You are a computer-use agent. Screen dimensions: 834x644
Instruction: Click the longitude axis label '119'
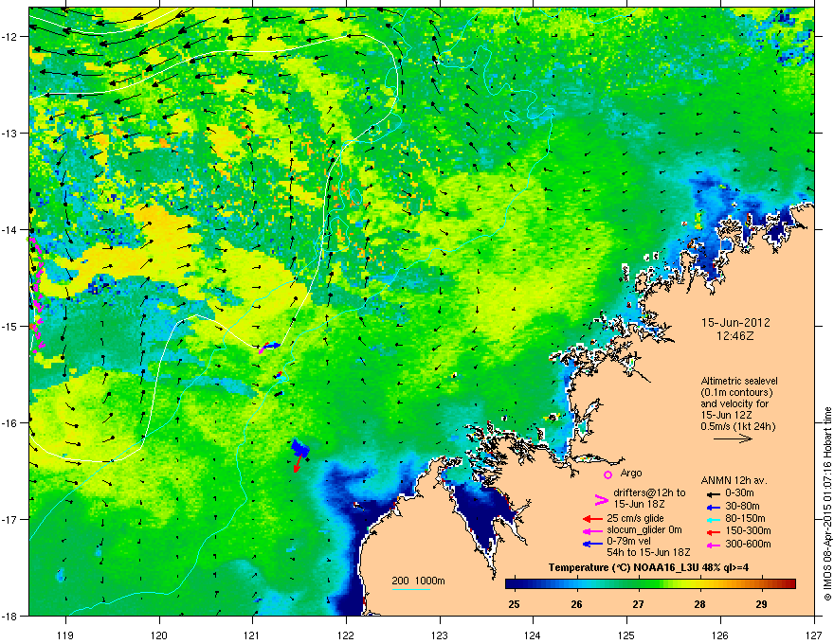coord(65,635)
